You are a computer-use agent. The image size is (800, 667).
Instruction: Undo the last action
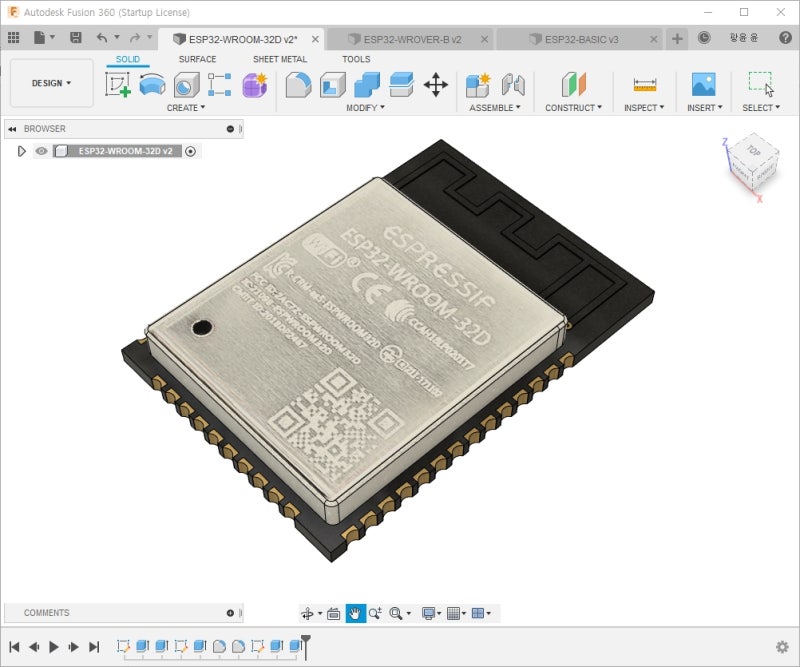pos(102,37)
